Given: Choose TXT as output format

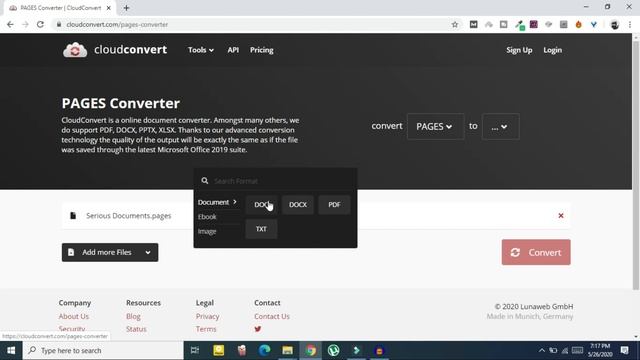Looking at the screenshot, I should (261, 229).
